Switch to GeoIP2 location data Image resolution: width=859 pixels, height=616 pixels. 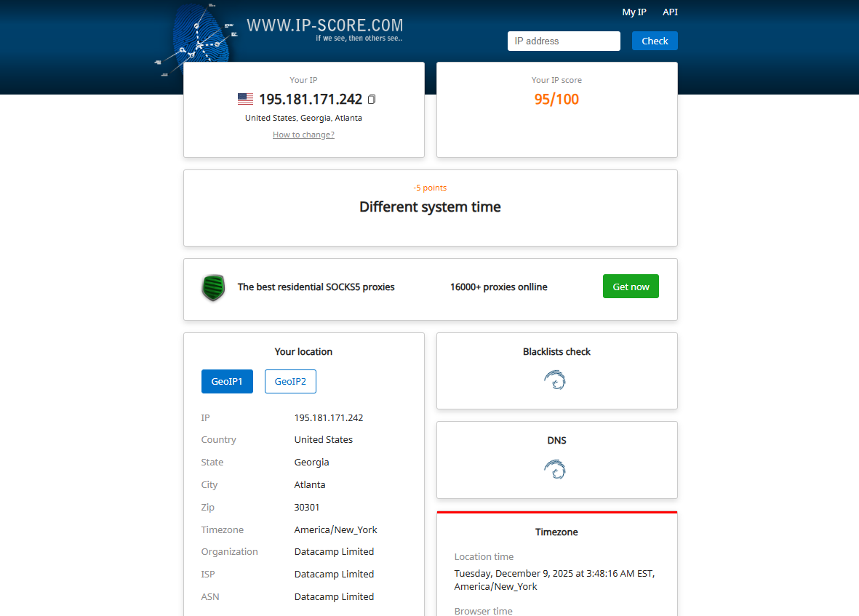point(290,381)
